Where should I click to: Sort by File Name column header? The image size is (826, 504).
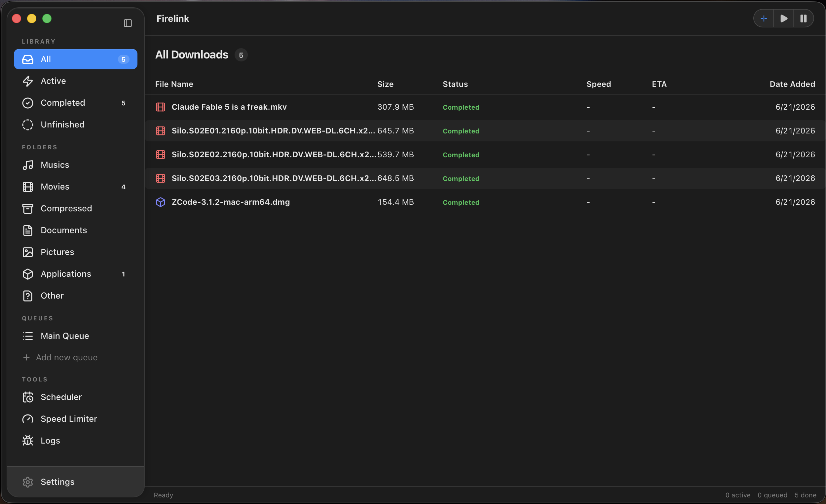[174, 84]
